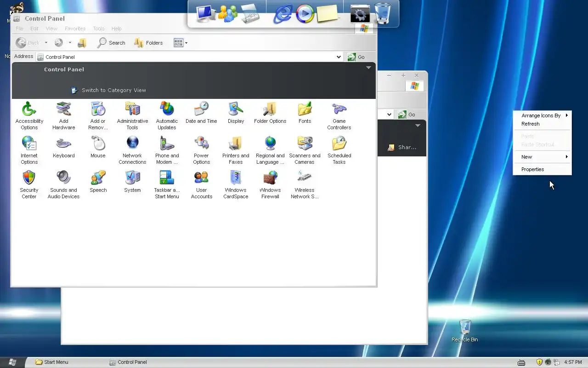
Task: Click Switch to Category View link
Action: [108, 90]
